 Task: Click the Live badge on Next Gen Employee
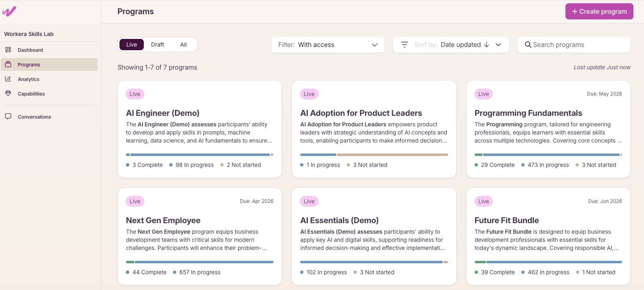[135, 201]
